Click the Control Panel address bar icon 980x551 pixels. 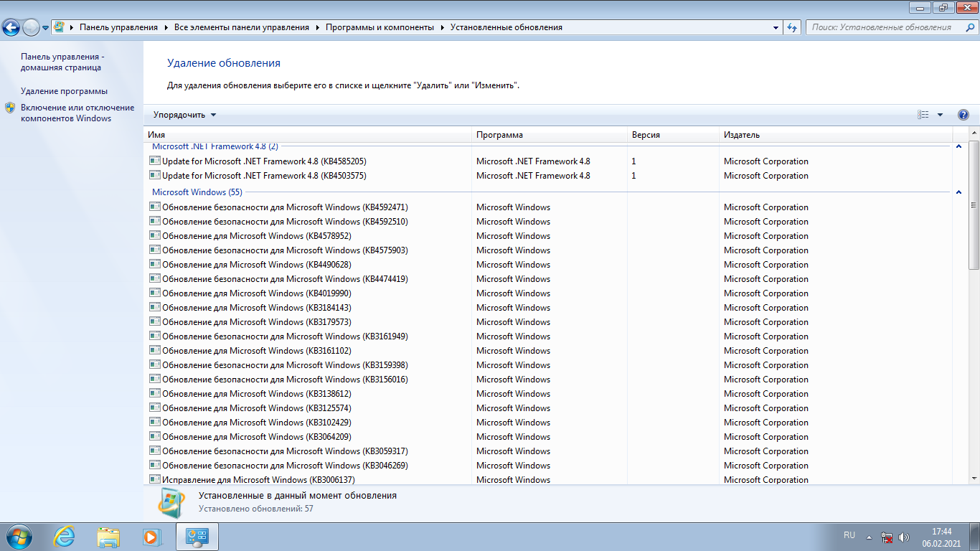click(x=60, y=27)
